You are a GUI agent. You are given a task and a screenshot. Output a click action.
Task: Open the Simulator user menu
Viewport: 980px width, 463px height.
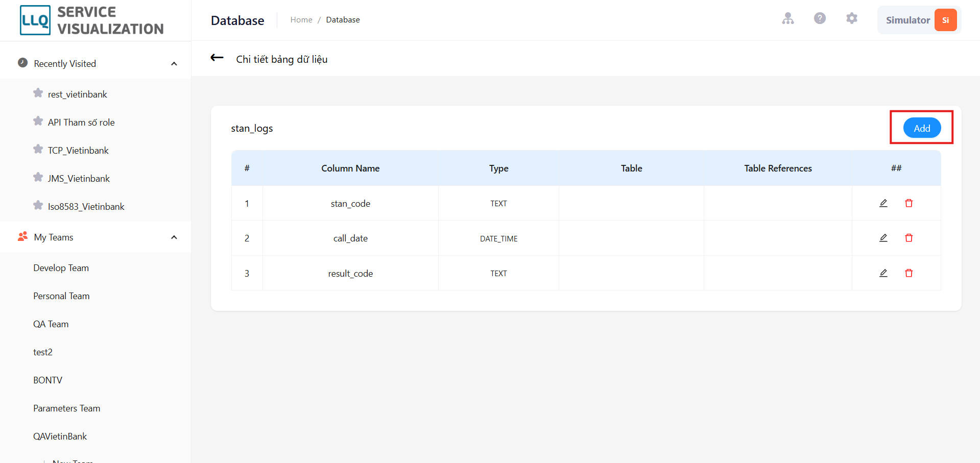point(919,20)
